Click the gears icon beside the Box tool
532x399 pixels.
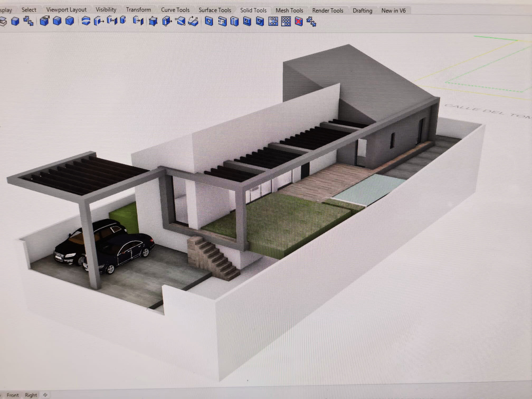coord(28,21)
